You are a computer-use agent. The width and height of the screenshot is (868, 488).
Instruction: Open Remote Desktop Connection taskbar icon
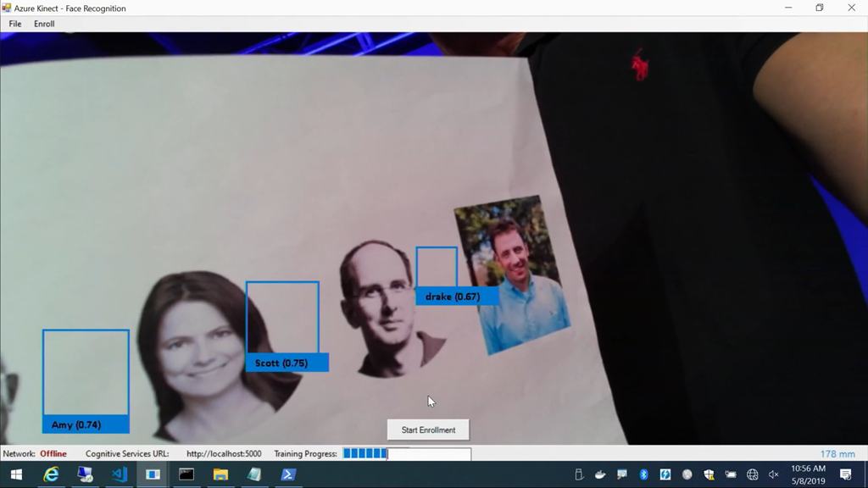coord(85,474)
